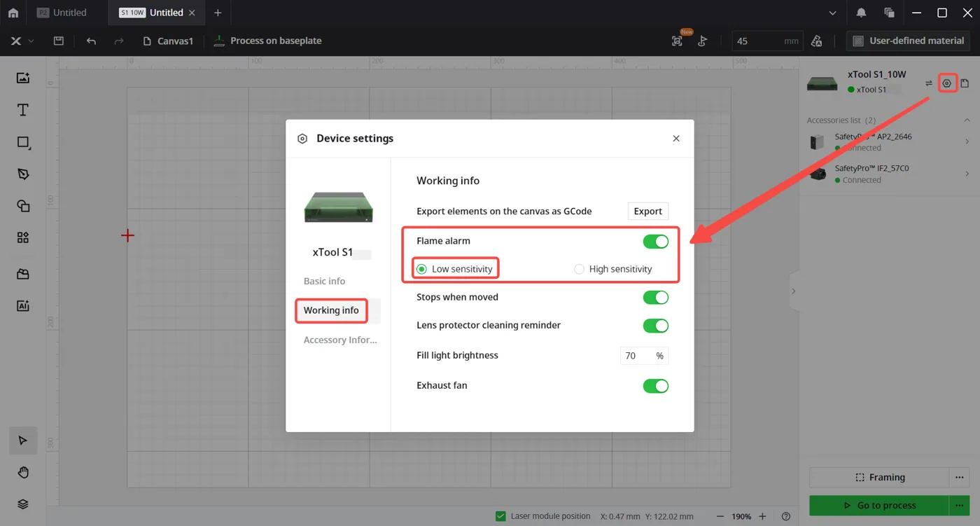
Task: Click the auto-measure distance icon
Action: [x=703, y=41]
